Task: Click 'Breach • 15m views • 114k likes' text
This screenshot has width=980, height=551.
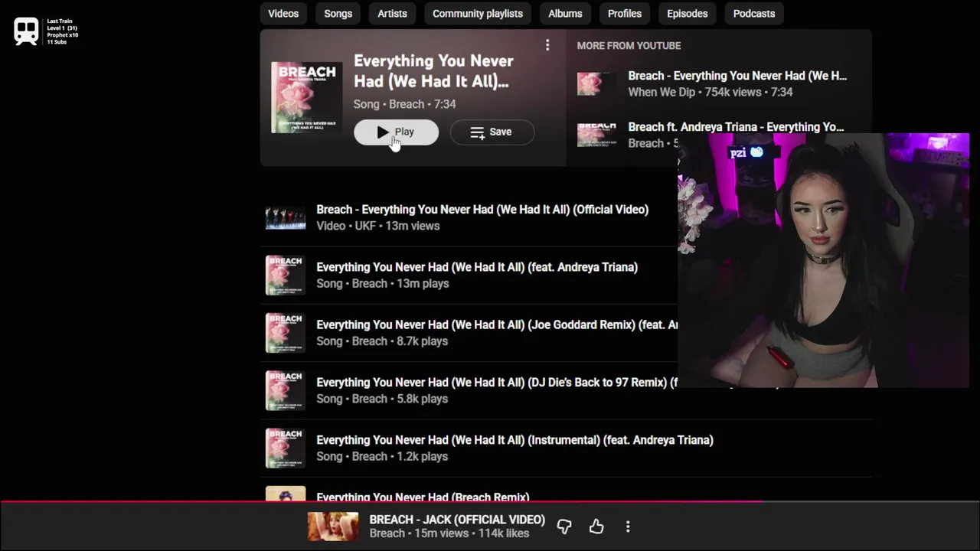Action: tap(449, 533)
